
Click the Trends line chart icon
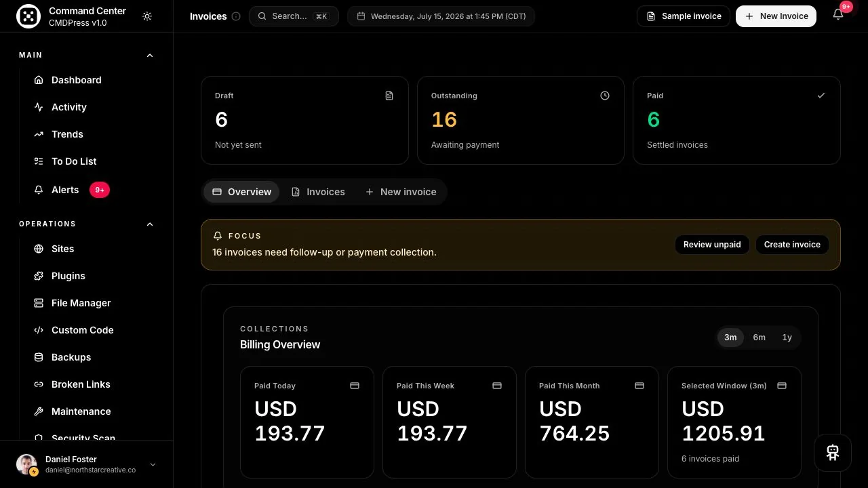tap(39, 134)
